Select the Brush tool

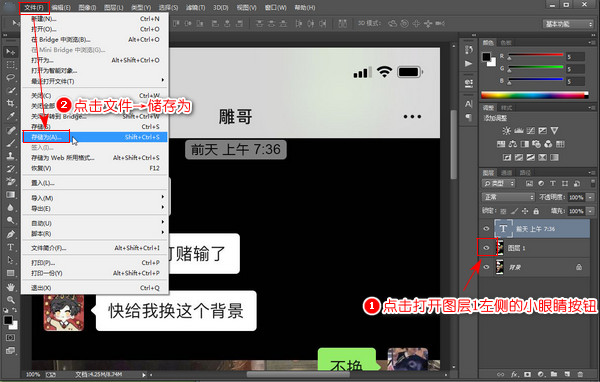coord(10,143)
